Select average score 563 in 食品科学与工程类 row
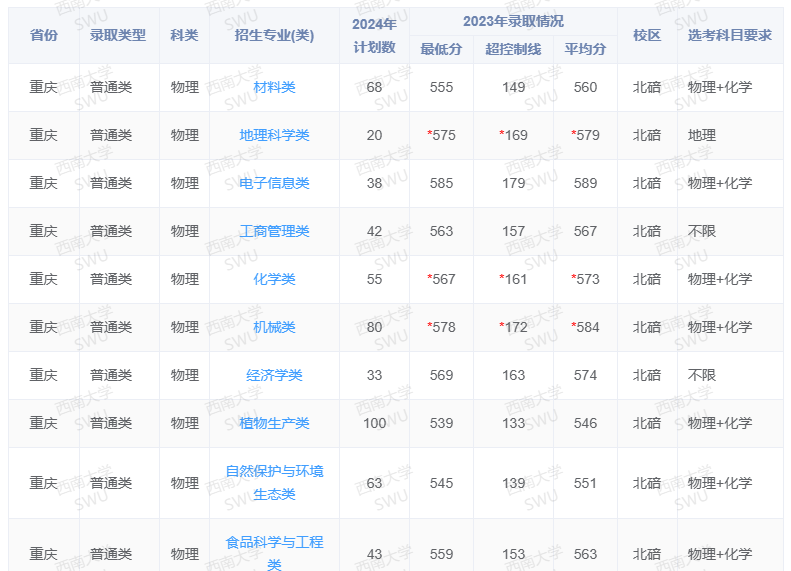Viewport: 791px width, 571px height. coord(585,554)
